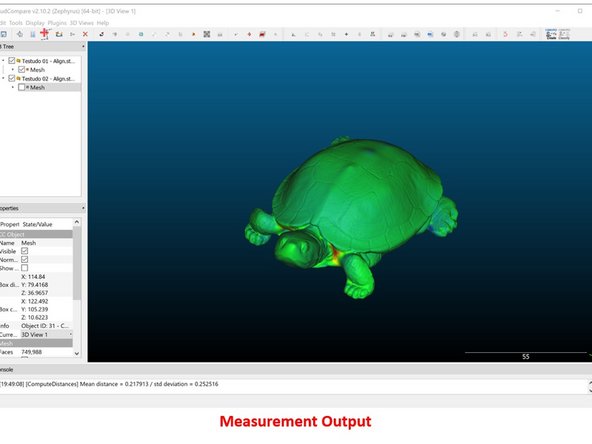592x444 pixels.
Task: Click the yellow folder icon beside Testudo 02
Action: [x=18, y=79]
